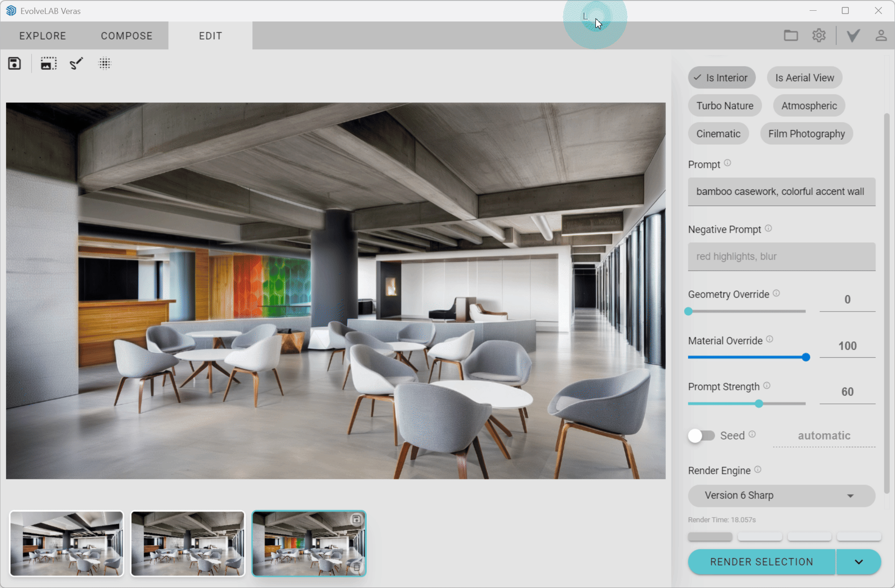This screenshot has height=588, width=895.
Task: Enable the Is Aerial View chip
Action: pos(804,78)
